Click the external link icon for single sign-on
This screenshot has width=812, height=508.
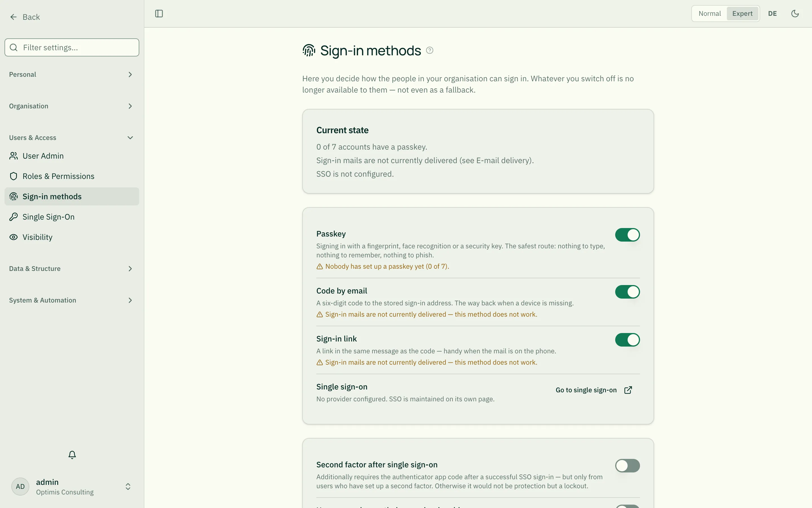coord(628,390)
